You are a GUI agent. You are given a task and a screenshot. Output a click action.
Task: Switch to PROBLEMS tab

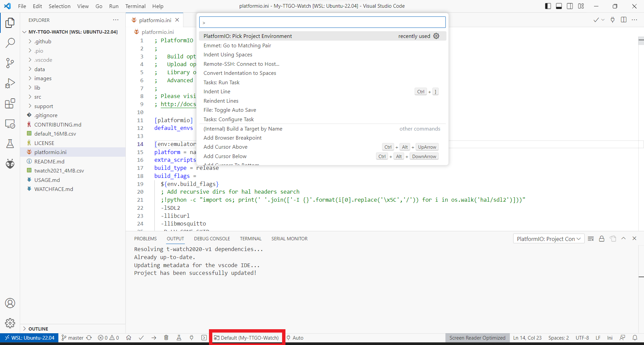(x=145, y=239)
